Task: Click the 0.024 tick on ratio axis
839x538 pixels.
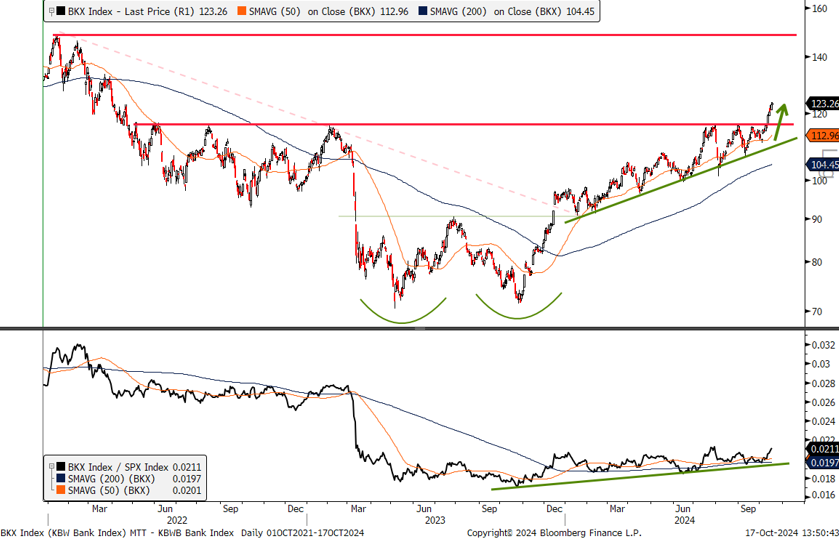Action: (x=822, y=422)
